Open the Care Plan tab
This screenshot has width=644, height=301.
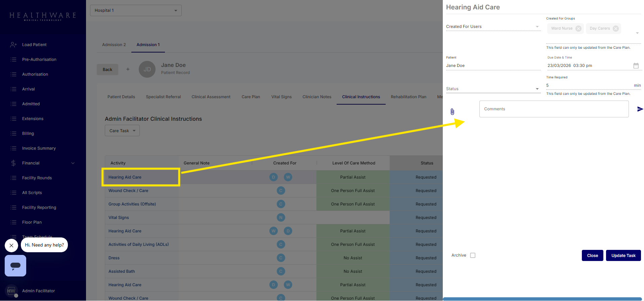click(251, 97)
